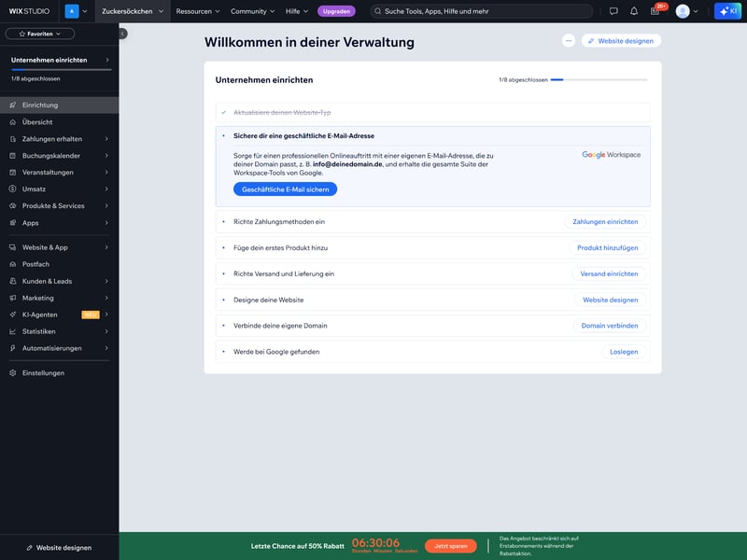Open the chat messages icon in top bar
This screenshot has width=747, height=560.
613,11
